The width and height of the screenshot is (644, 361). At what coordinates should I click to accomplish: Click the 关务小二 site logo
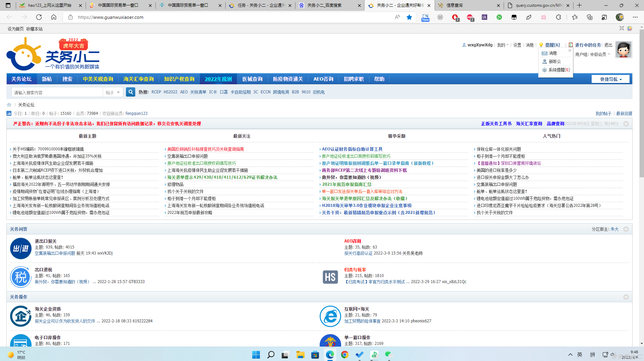pos(53,54)
